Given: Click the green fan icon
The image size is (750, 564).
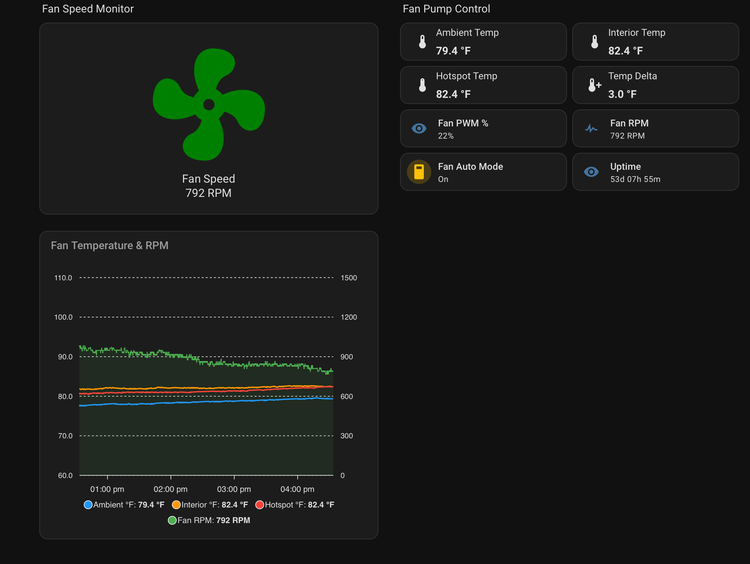Looking at the screenshot, I should point(209,104).
